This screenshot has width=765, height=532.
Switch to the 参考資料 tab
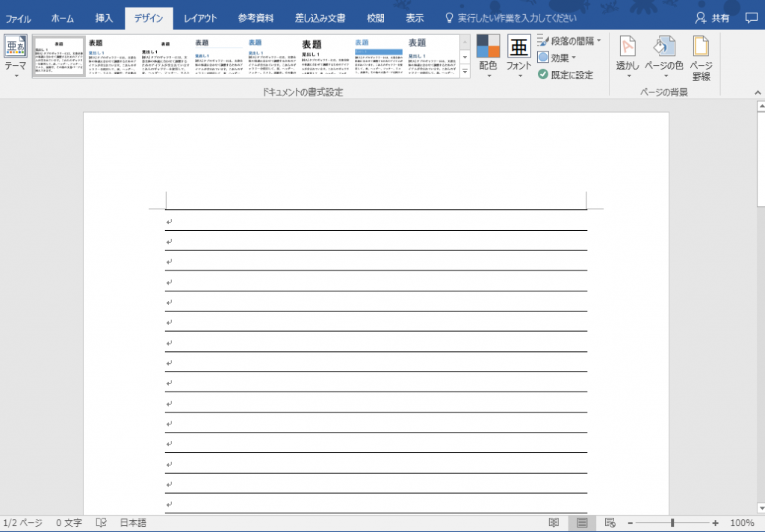coord(256,19)
